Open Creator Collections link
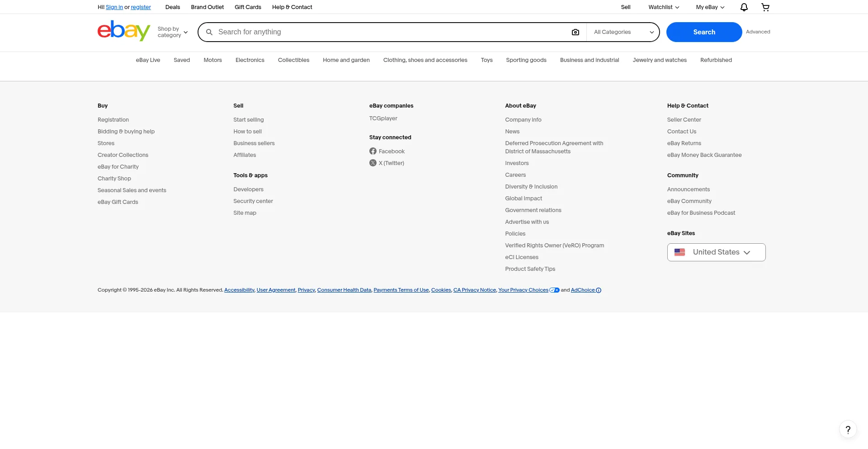 [x=123, y=155]
